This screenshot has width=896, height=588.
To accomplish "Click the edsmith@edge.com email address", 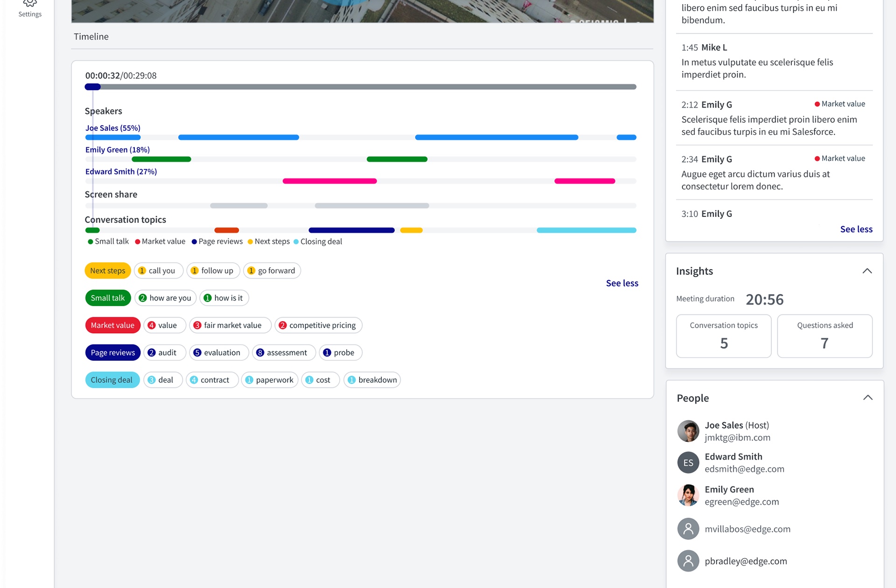I will click(x=744, y=469).
